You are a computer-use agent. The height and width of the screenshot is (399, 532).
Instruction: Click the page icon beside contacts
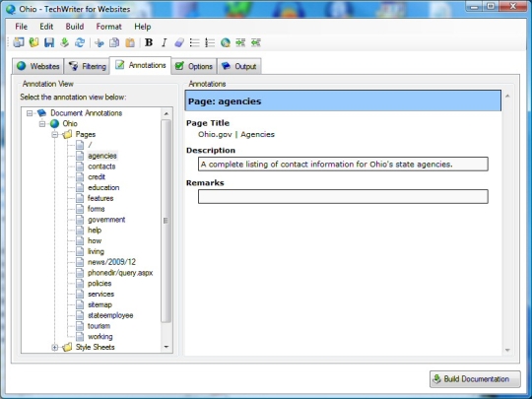pyautogui.click(x=80, y=166)
